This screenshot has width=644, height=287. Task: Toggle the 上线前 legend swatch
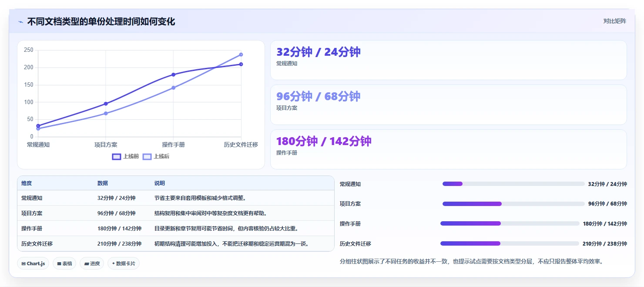[116, 157]
